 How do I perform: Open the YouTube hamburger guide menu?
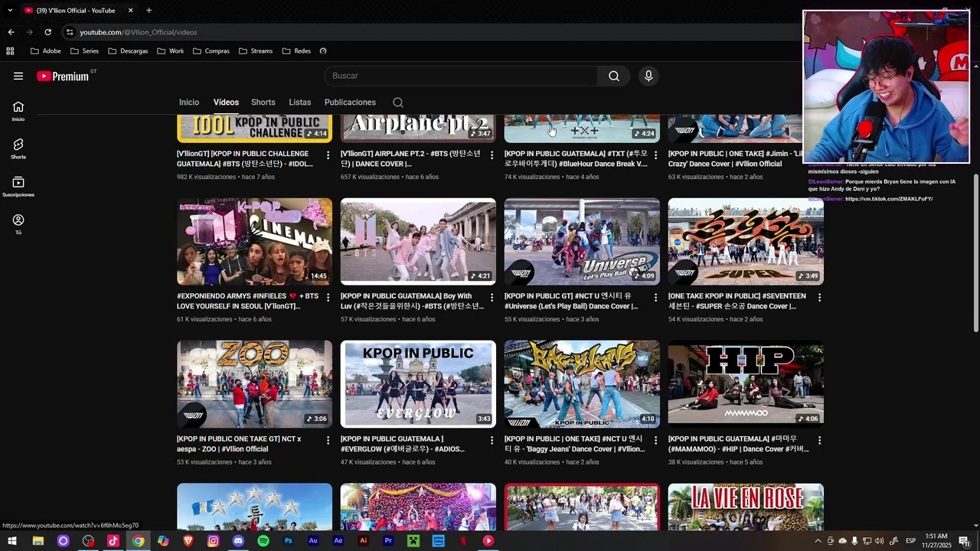[18, 76]
